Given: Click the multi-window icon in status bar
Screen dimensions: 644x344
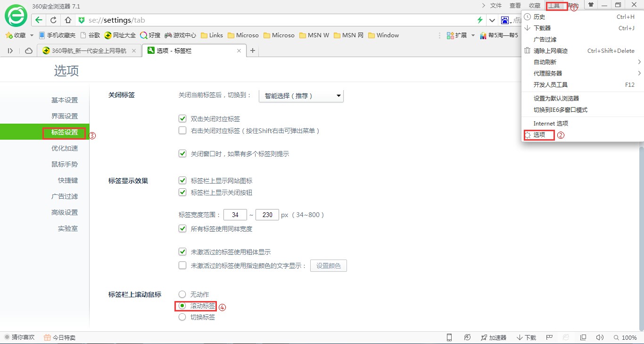Looking at the screenshot, I should point(583,337).
